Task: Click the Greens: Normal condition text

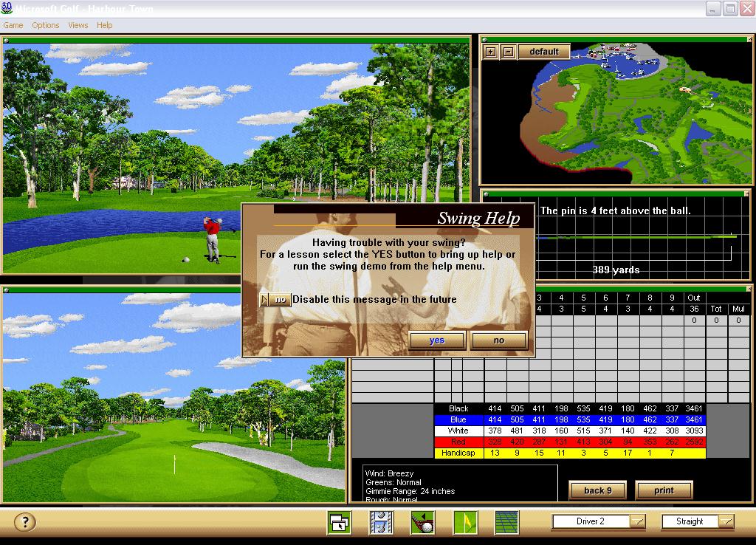Action: point(393,482)
